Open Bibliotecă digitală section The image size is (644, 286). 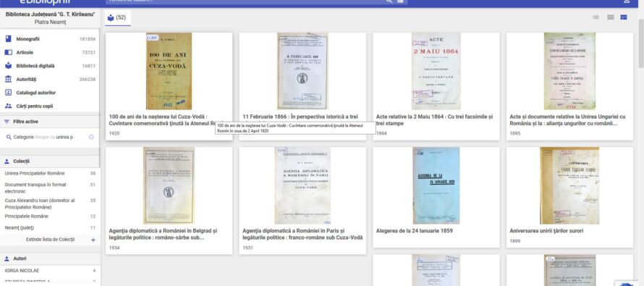(x=50, y=66)
